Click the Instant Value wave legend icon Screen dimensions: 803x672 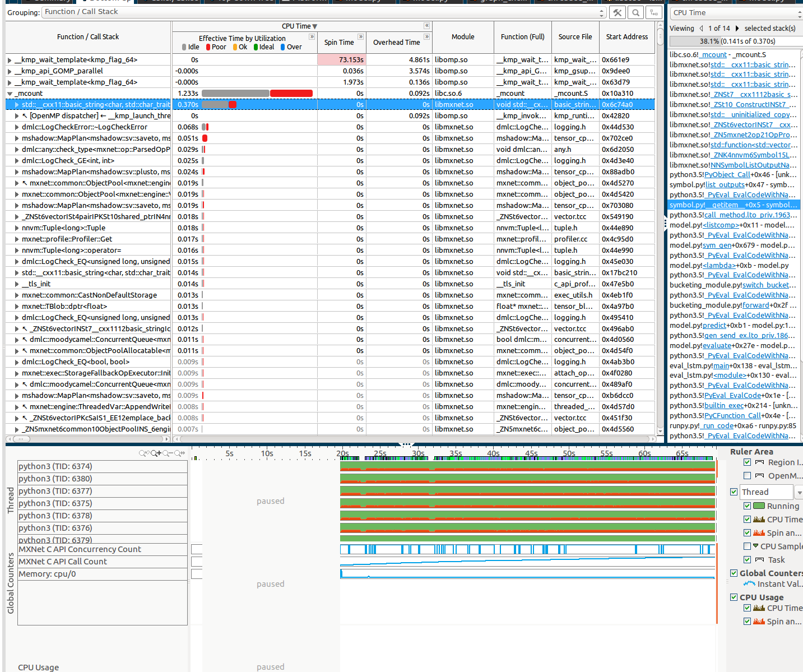(749, 584)
